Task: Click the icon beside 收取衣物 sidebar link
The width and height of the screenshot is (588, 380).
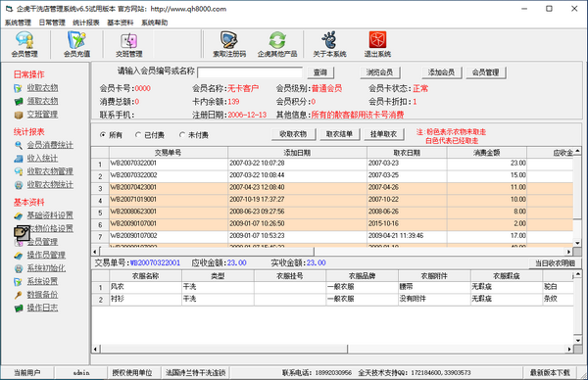Action: (18, 88)
